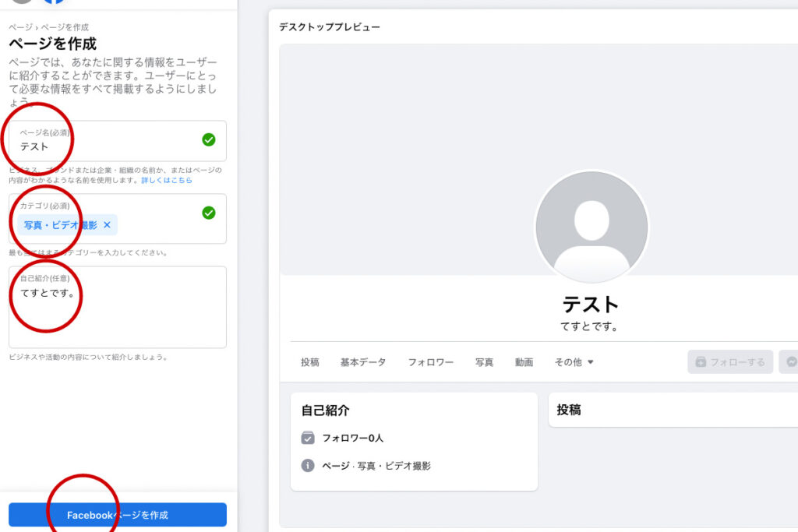Go to the 動画 tab
The width and height of the screenshot is (798, 532).
pos(524,362)
